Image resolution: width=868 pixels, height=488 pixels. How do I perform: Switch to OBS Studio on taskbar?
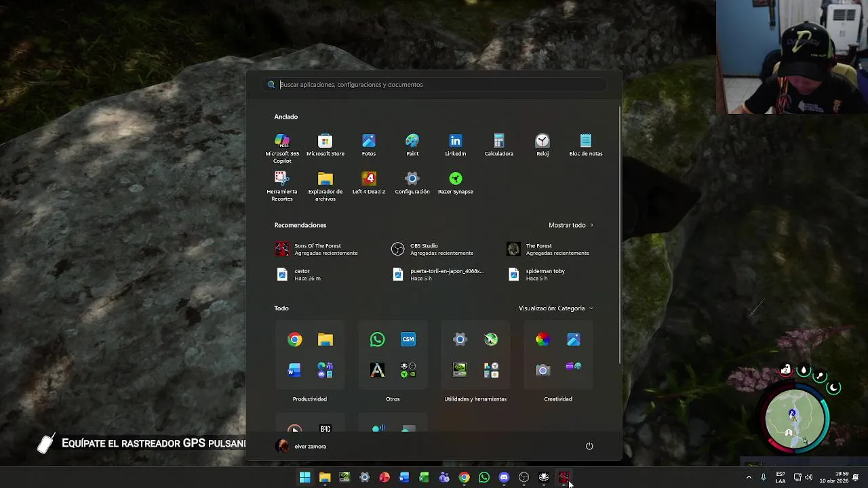point(524,478)
